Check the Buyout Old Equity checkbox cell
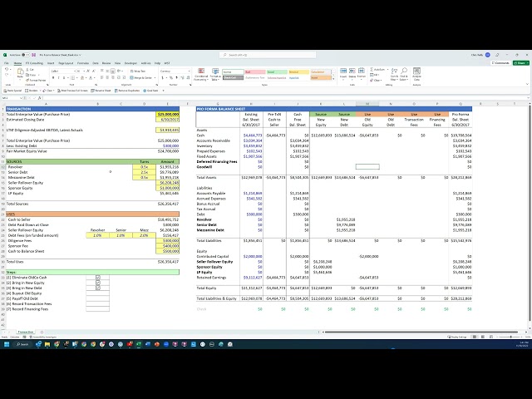This screenshot has height=399, width=532. click(x=98, y=293)
